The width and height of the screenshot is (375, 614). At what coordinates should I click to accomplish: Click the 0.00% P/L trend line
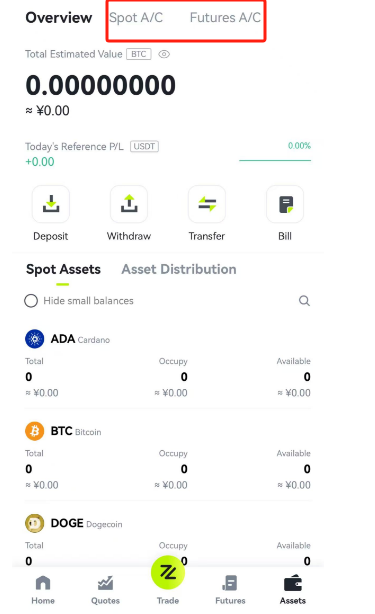click(275, 160)
